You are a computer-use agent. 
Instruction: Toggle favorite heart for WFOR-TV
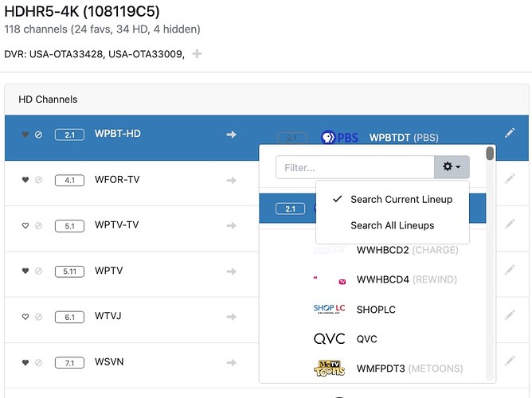click(x=25, y=181)
